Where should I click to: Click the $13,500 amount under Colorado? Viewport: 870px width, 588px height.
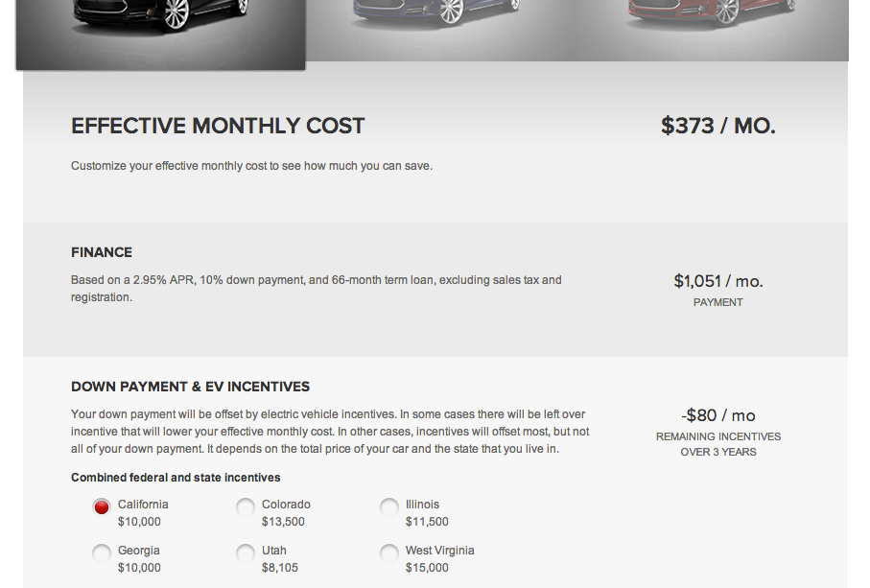(283, 522)
